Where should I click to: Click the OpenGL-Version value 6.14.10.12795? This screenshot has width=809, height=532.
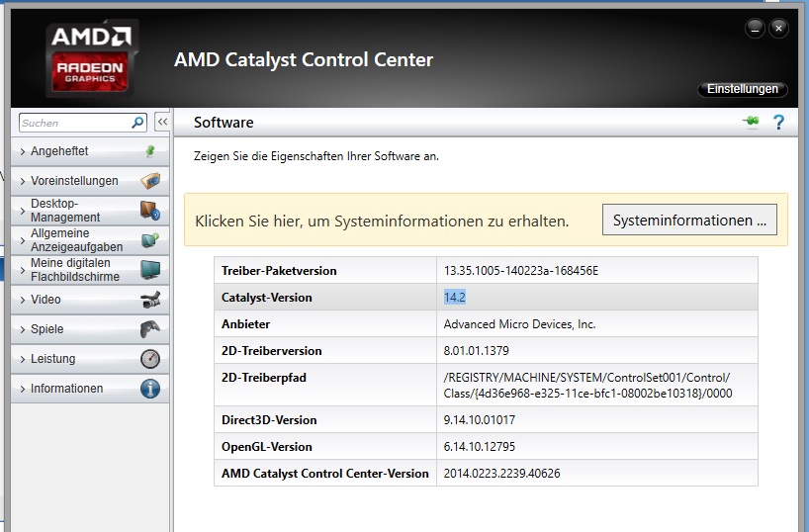(480, 447)
